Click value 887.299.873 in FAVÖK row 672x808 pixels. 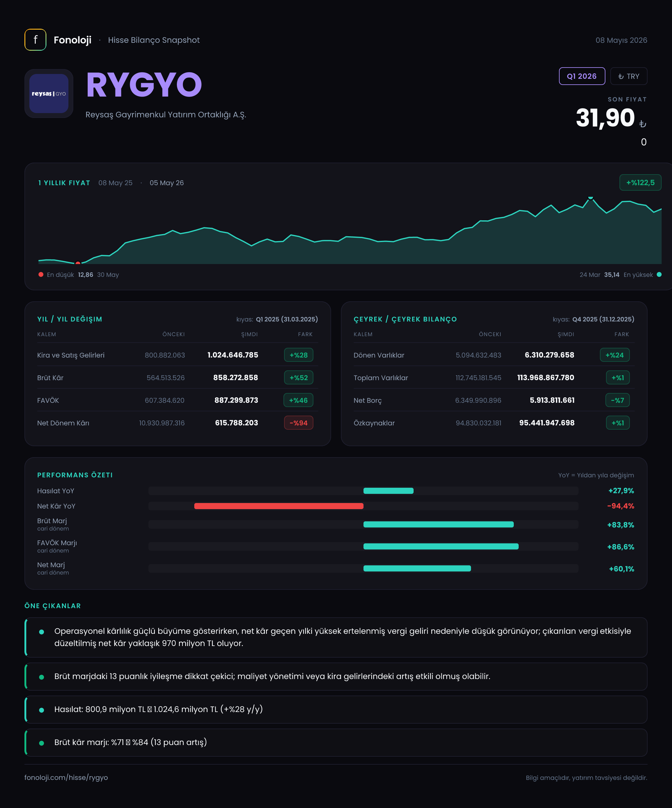point(236,400)
